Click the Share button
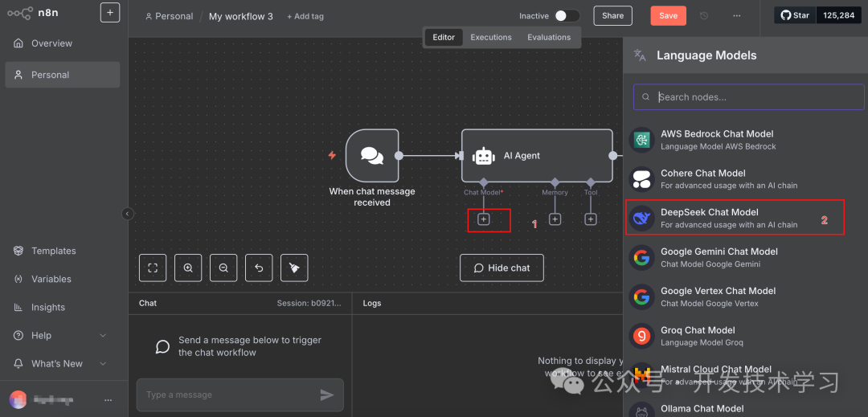868x417 pixels. tap(612, 16)
